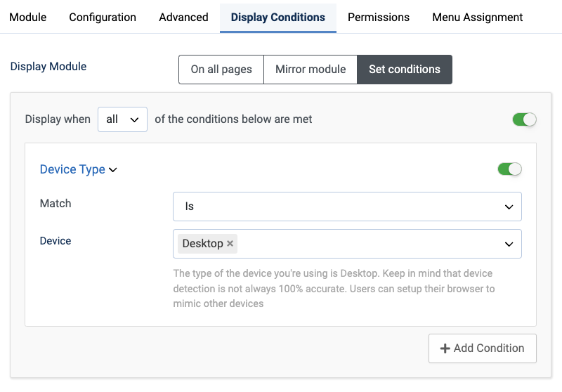Choose the On all pages option
This screenshot has width=562, height=392.
point(221,70)
